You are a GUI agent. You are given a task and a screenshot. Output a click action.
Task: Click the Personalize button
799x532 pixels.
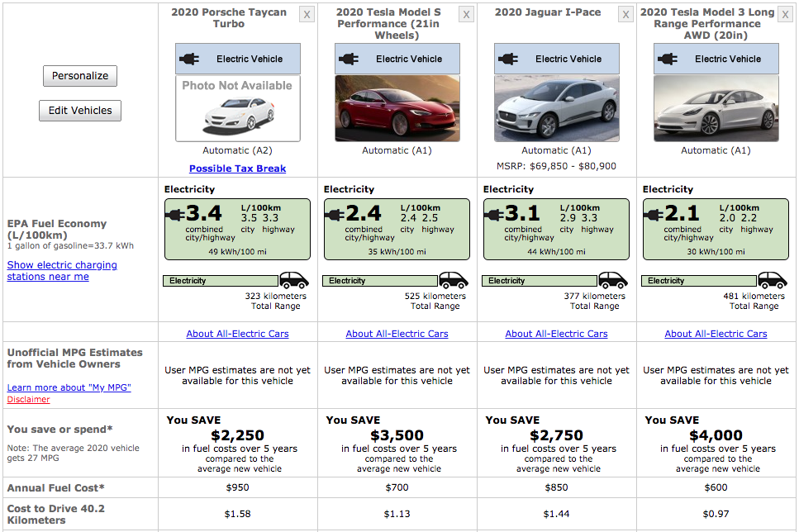pyautogui.click(x=80, y=76)
